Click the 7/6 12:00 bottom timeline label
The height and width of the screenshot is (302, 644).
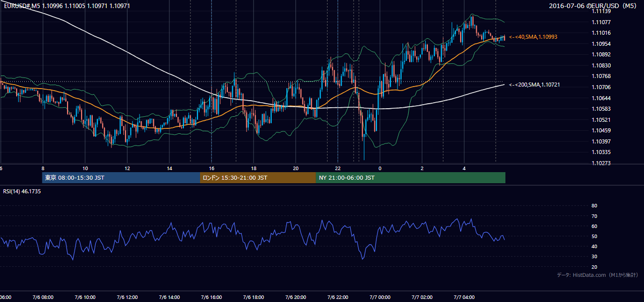pos(127,297)
